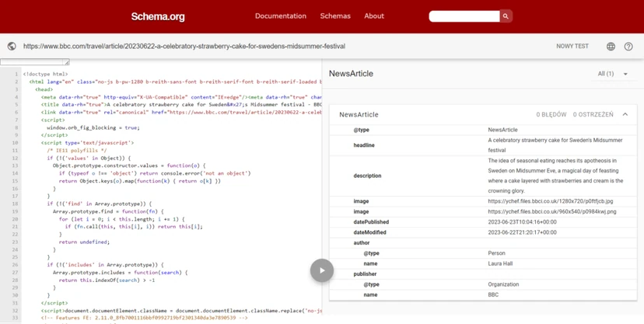
Task: Open the help question mark icon
Action: tap(628, 47)
